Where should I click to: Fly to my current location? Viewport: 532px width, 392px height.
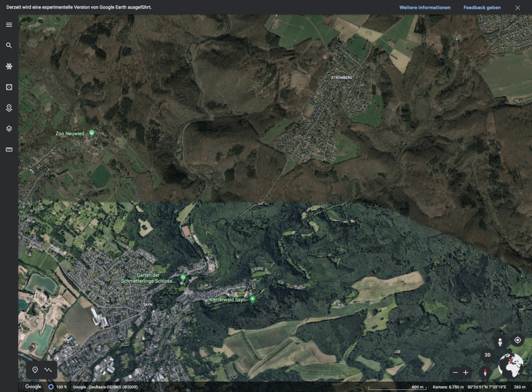click(x=517, y=340)
